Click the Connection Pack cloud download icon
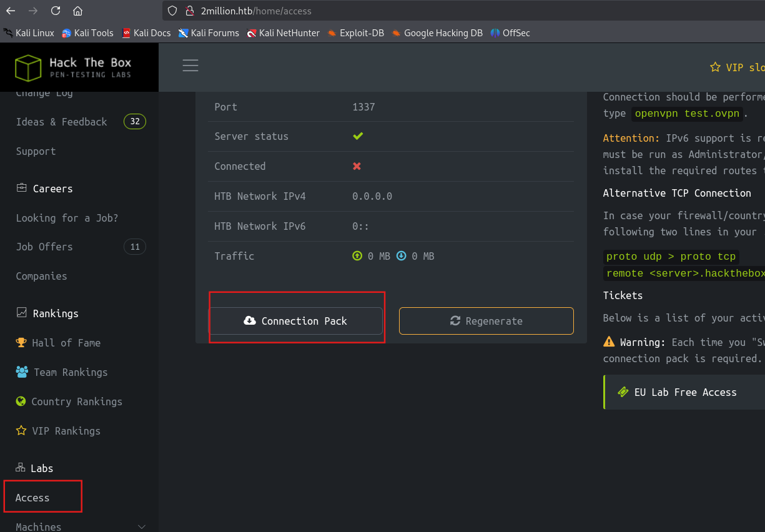The image size is (765, 532). coord(250,320)
